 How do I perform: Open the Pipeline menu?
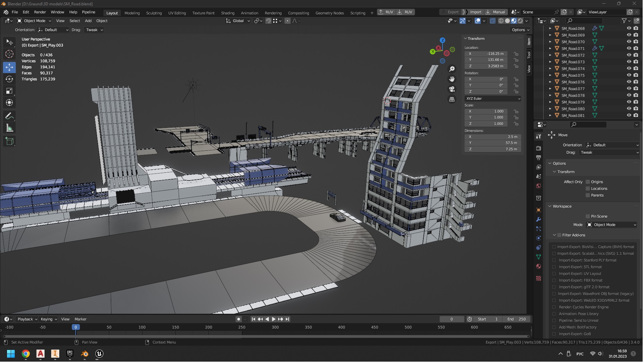89,12
